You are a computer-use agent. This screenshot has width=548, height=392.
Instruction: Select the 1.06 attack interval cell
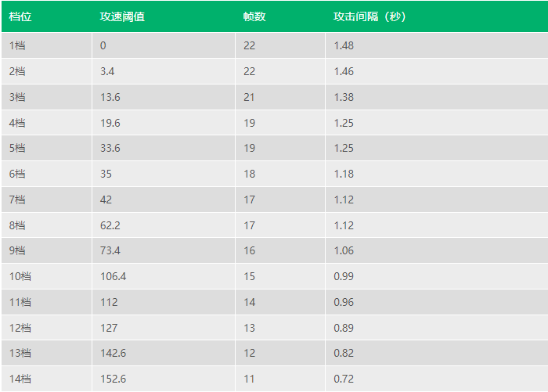[x=437, y=250]
